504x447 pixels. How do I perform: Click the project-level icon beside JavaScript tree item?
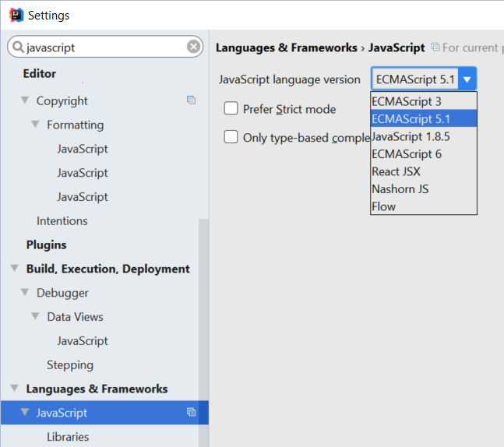191,413
